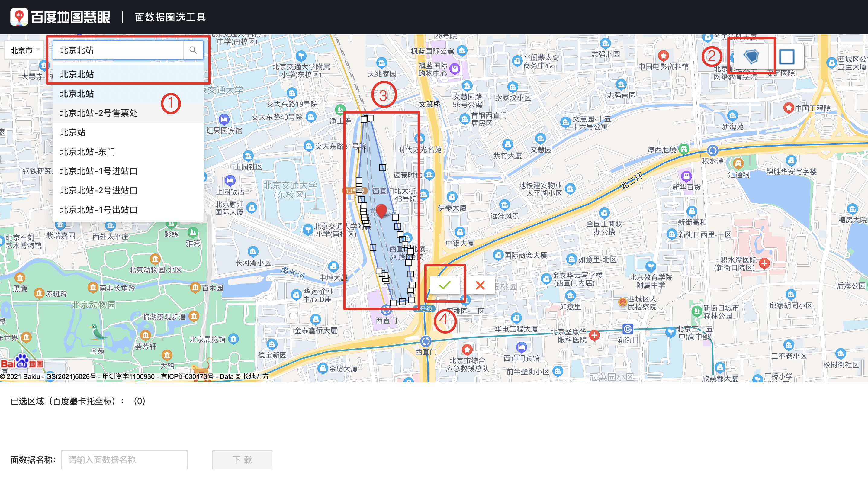
Task: Confirm the selection with green checkmark
Action: click(x=445, y=285)
